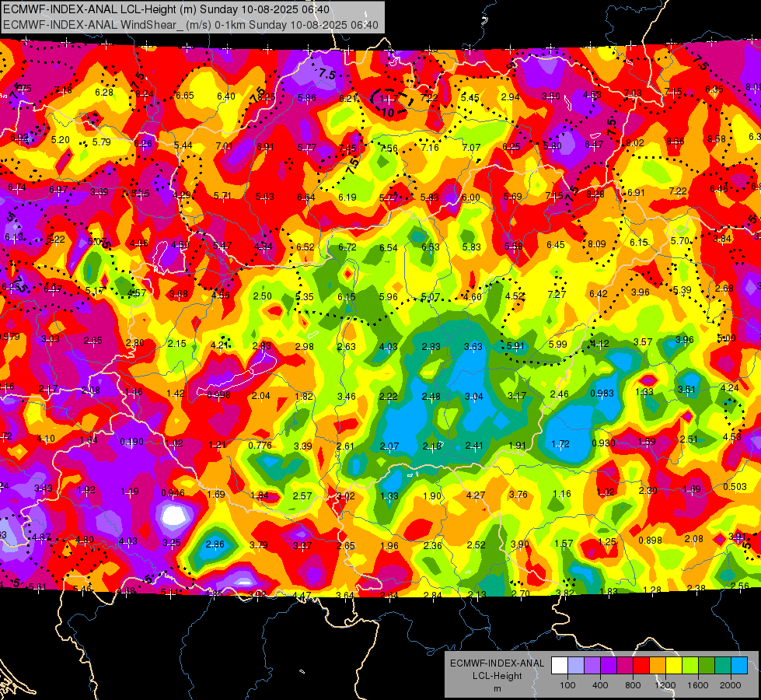The width and height of the screenshot is (761, 700).
Task: Click the wind shear value 7.56
Action: tap(388, 149)
